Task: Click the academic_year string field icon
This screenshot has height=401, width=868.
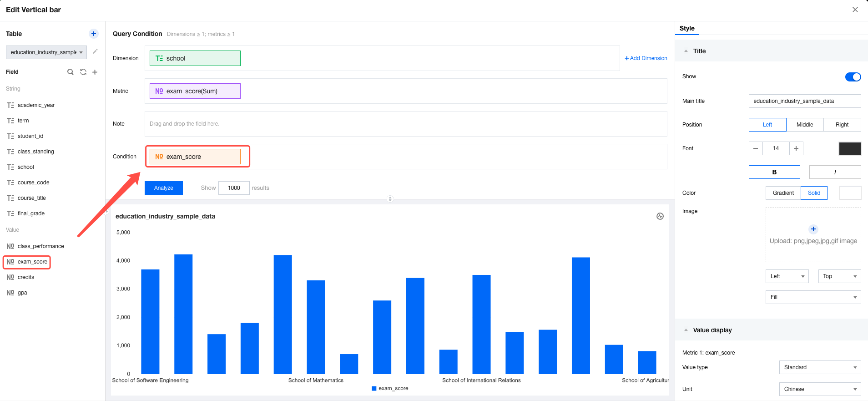Action: pos(10,105)
